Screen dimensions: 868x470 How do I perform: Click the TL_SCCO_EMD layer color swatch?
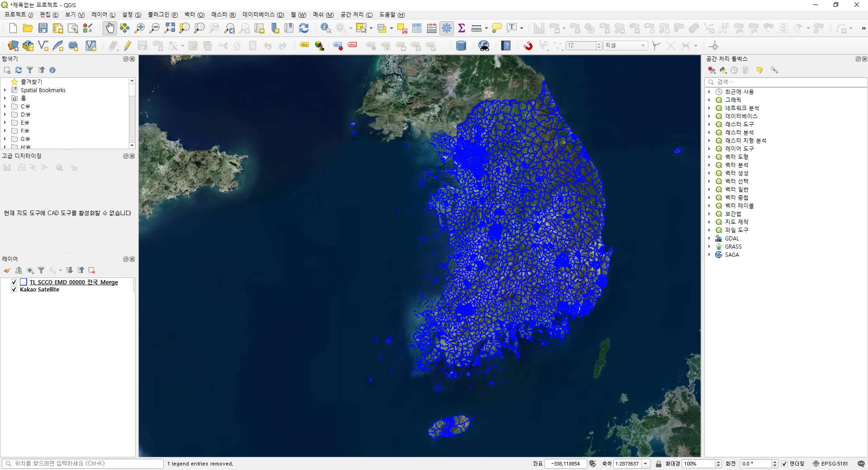point(24,282)
